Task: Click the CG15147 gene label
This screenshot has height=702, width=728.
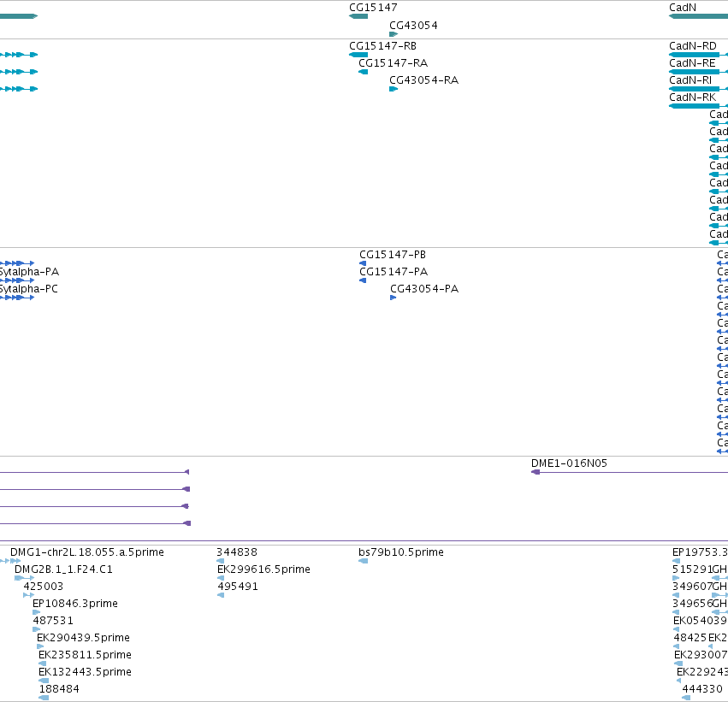Action: 373,8
